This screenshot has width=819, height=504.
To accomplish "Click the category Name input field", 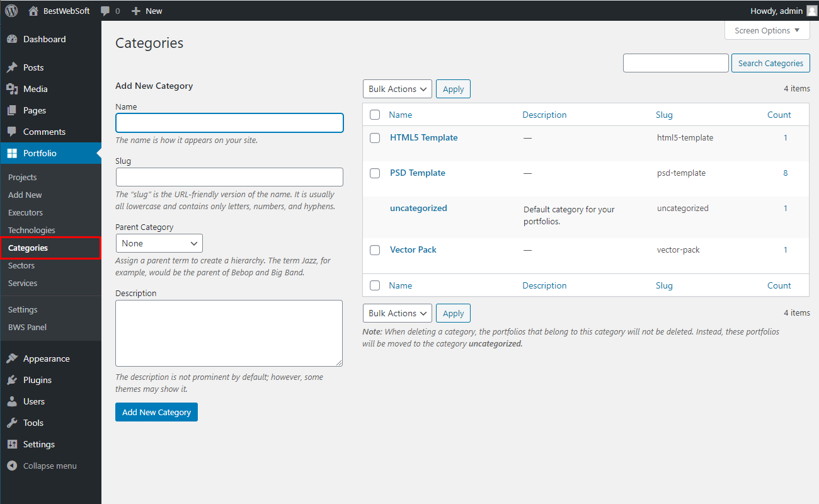I will [x=229, y=123].
